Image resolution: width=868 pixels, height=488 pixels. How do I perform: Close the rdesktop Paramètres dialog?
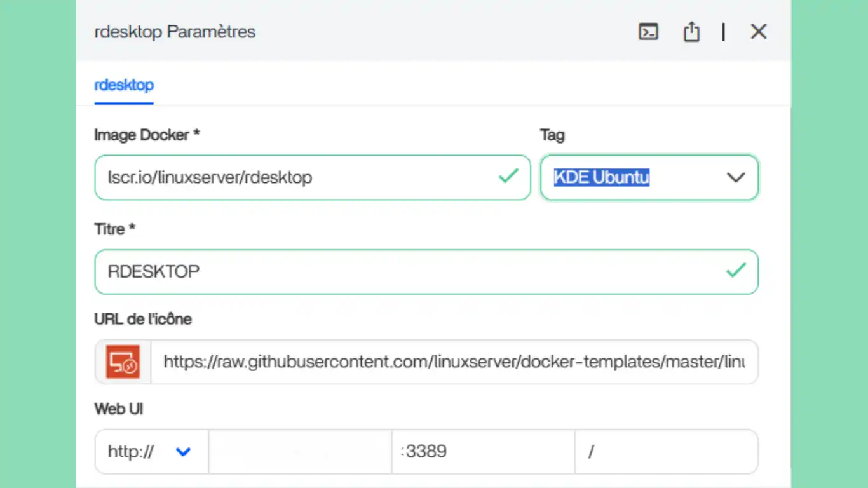pyautogui.click(x=758, y=32)
